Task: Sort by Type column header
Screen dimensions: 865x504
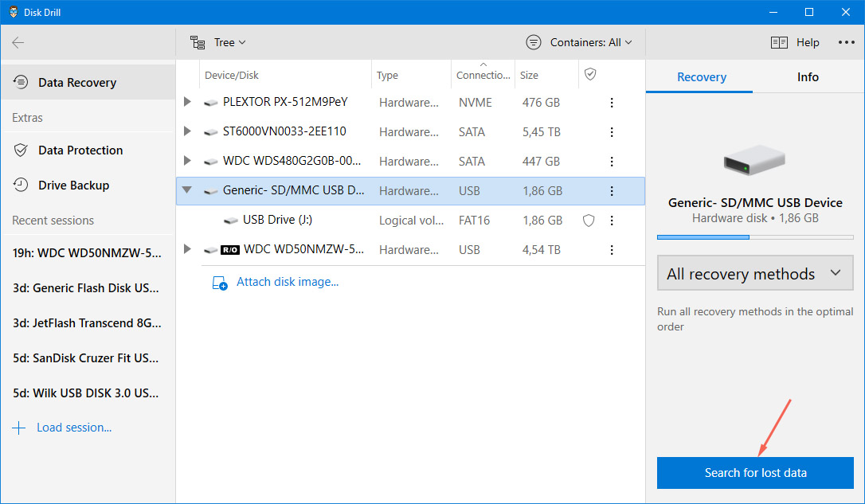Action: coord(387,75)
